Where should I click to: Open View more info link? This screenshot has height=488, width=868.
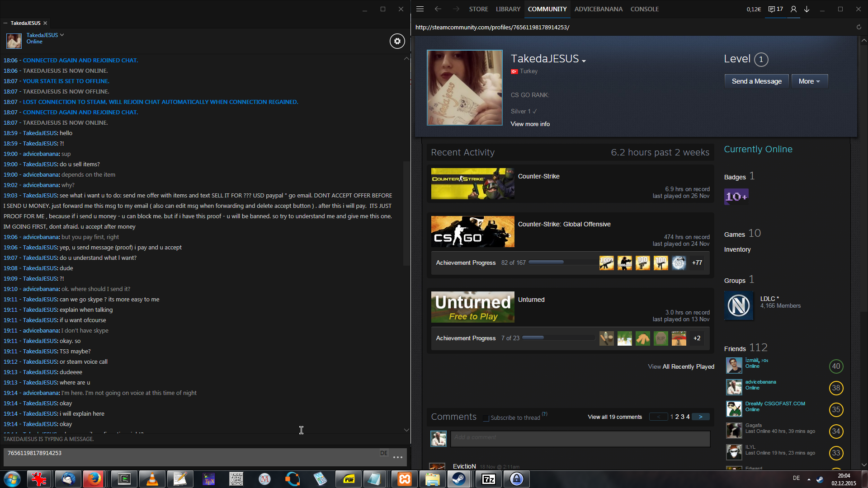530,124
